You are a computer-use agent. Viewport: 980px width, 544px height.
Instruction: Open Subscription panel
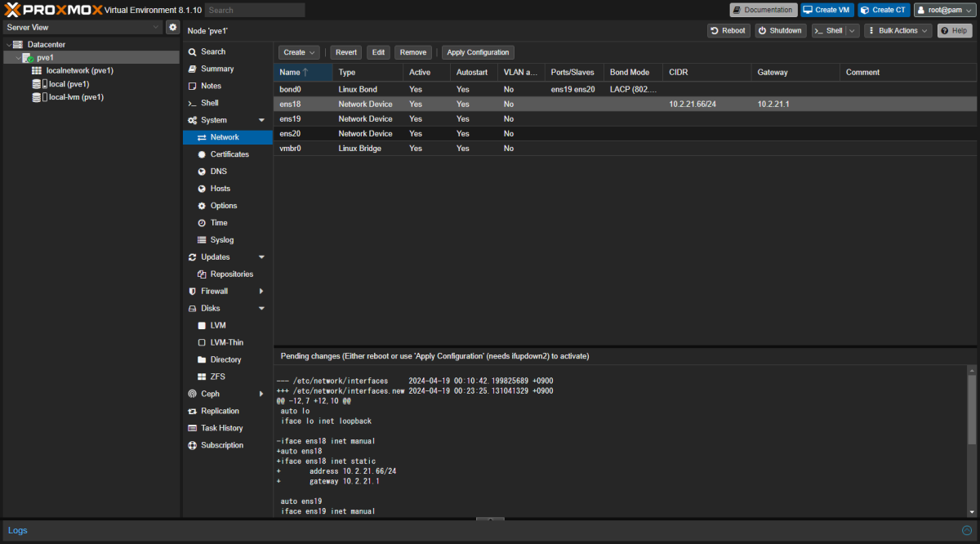click(227, 446)
